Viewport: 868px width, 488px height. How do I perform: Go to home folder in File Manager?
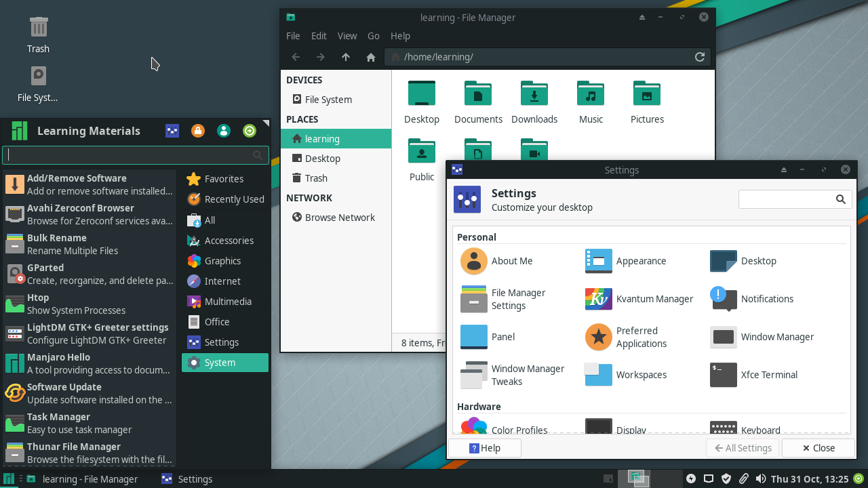coord(371,57)
